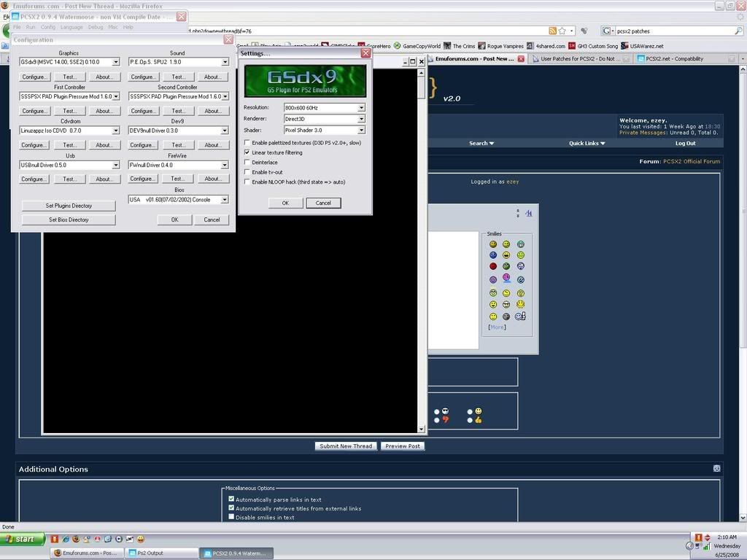Open the forum Search menu
747x560 pixels.
click(481, 144)
